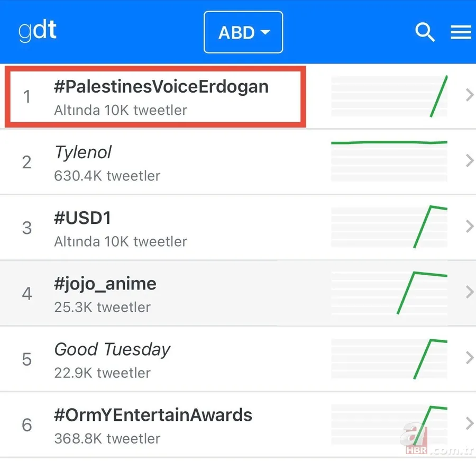476x461 pixels.
Task: Click the Altında 10K tweetler label under #USD1
Action: pyautogui.click(x=121, y=241)
